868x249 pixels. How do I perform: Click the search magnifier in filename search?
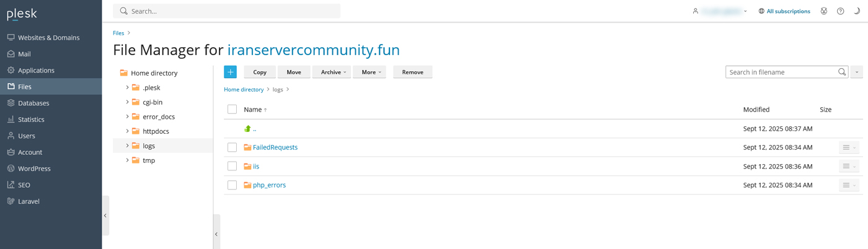tap(842, 72)
